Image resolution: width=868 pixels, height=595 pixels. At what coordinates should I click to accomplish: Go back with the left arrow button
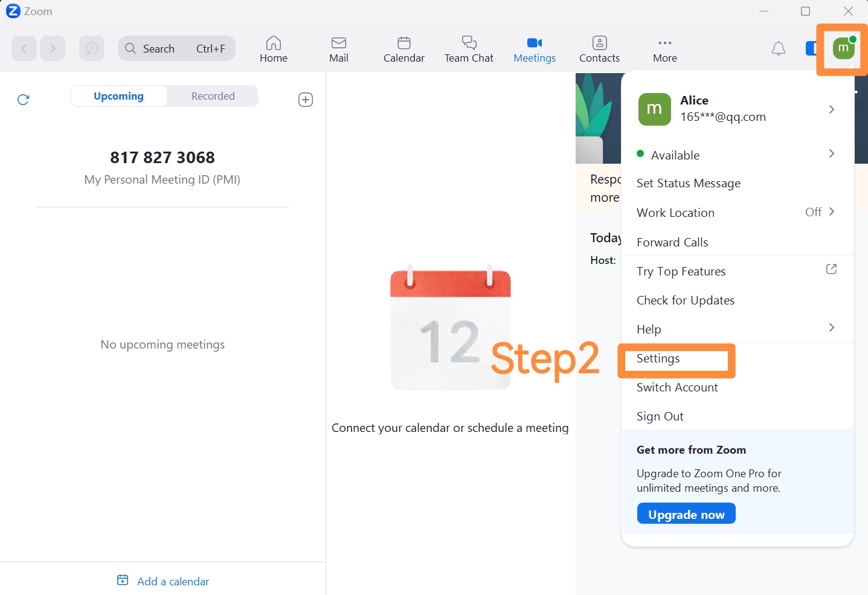click(24, 48)
